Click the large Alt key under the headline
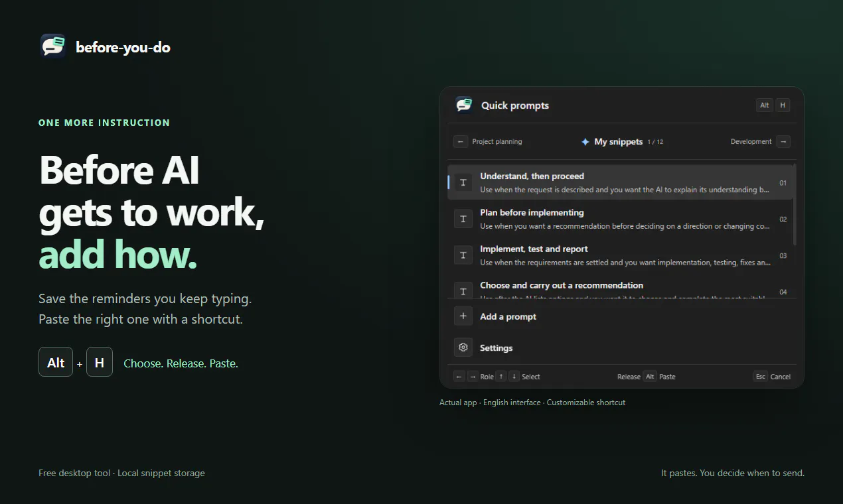 [x=56, y=362]
